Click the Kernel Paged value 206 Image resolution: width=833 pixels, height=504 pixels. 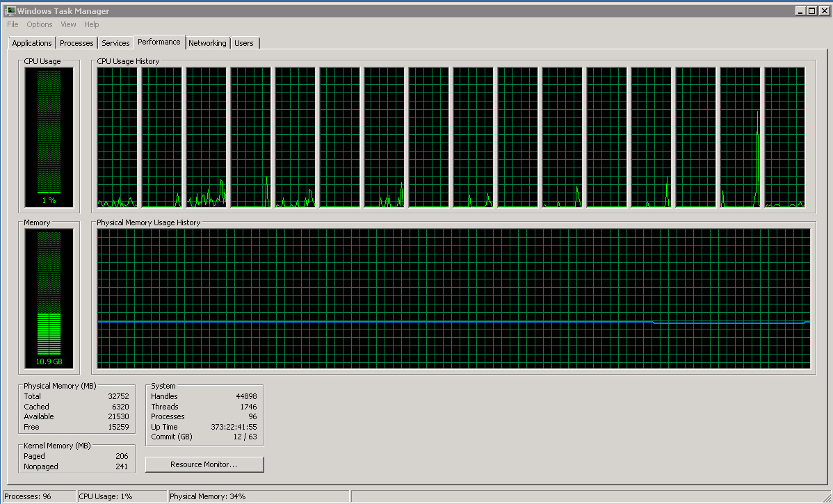(x=122, y=456)
